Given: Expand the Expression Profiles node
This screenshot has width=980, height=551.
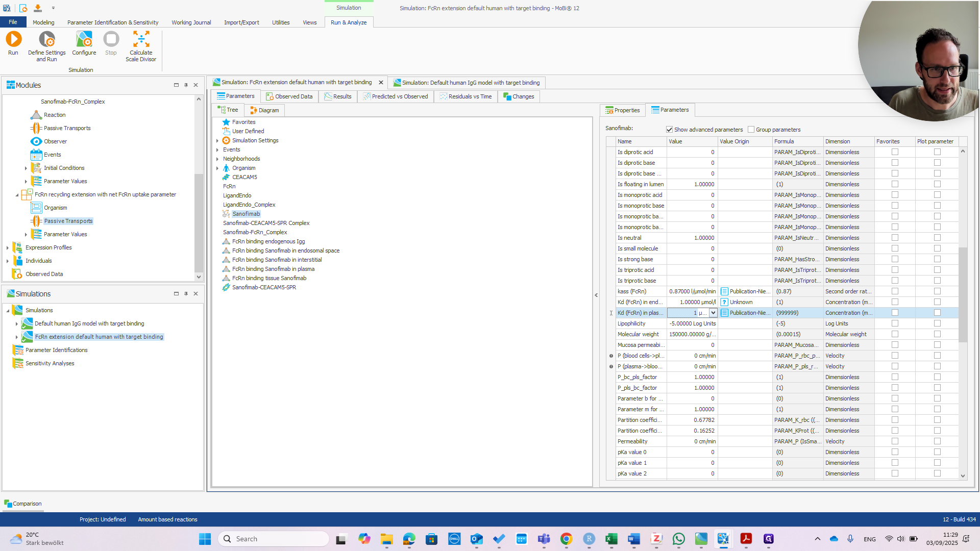Looking at the screenshot, I should pyautogui.click(x=8, y=247).
